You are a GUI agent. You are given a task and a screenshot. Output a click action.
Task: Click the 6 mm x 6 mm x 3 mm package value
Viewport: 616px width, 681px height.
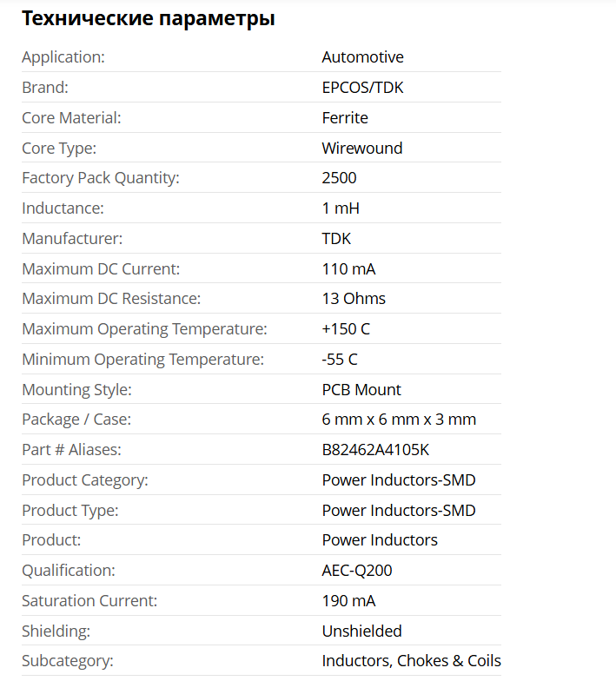399,420
